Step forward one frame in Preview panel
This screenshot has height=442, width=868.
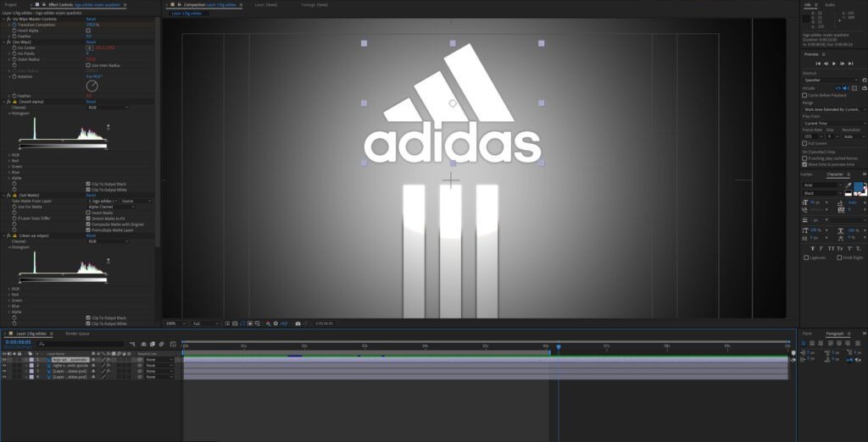click(843, 64)
